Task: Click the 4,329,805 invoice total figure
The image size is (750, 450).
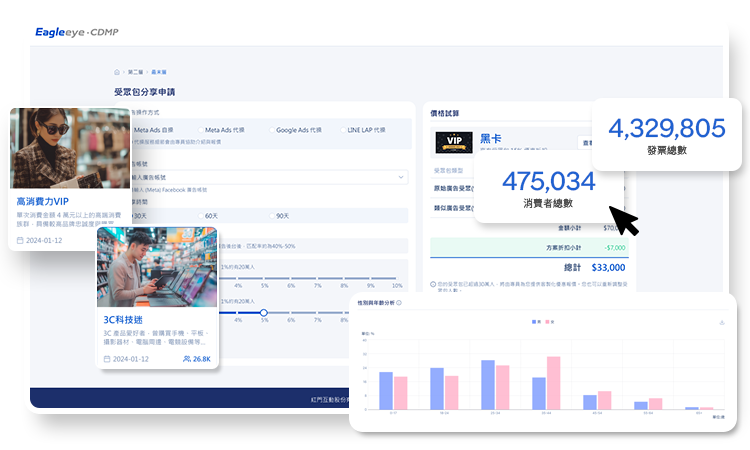Action: tap(667, 128)
